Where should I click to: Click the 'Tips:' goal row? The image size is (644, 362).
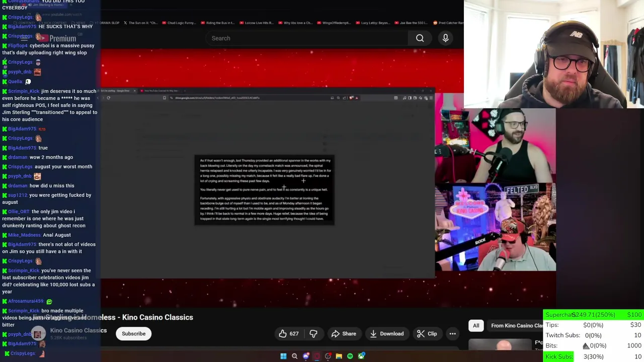coord(593,325)
